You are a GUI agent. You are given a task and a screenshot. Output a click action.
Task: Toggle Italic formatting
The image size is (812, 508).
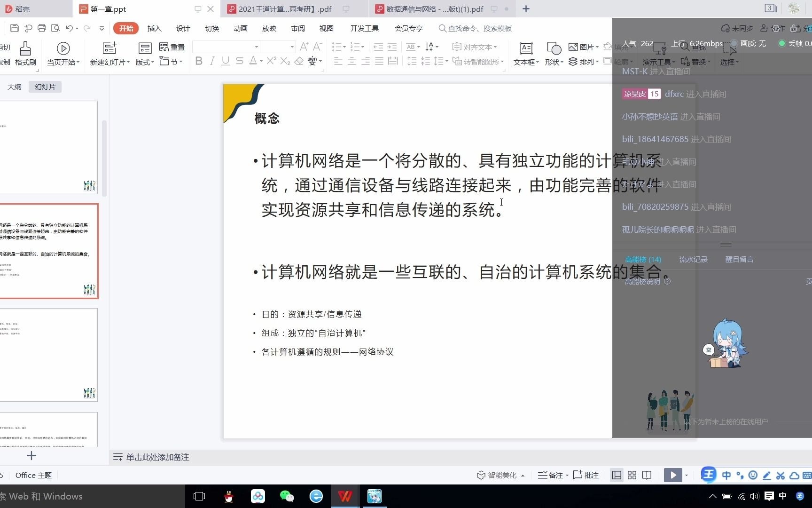(x=212, y=61)
